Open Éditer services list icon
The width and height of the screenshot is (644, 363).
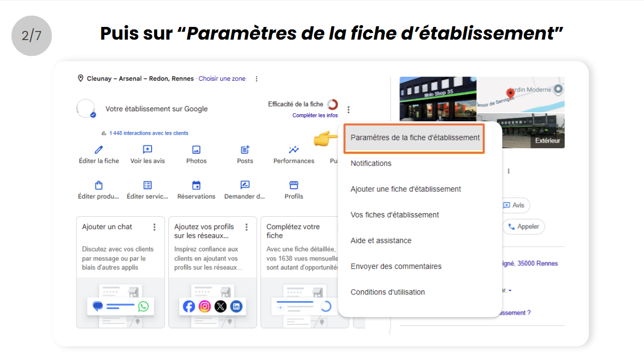(148, 185)
